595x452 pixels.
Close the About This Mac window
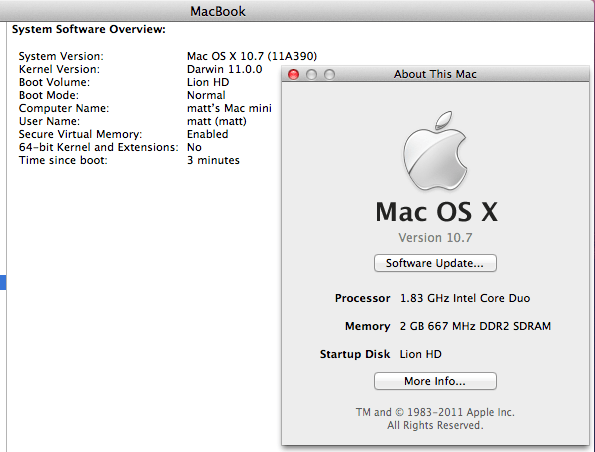click(x=293, y=74)
